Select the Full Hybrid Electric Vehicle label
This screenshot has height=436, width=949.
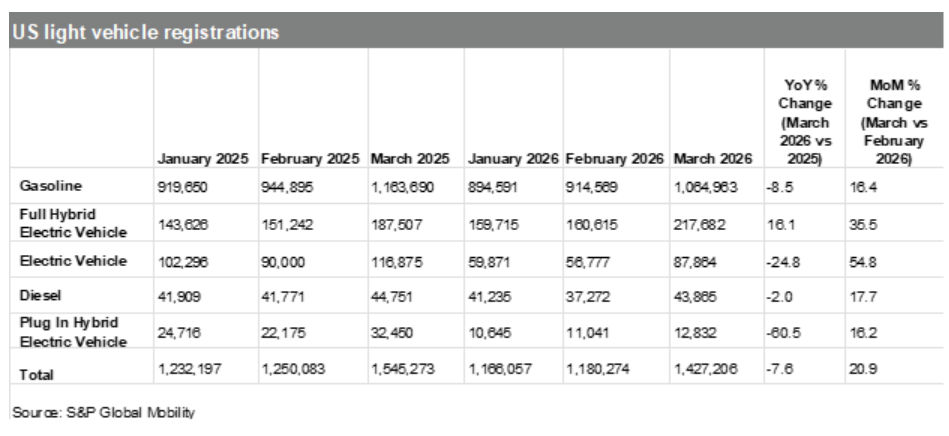(73, 223)
